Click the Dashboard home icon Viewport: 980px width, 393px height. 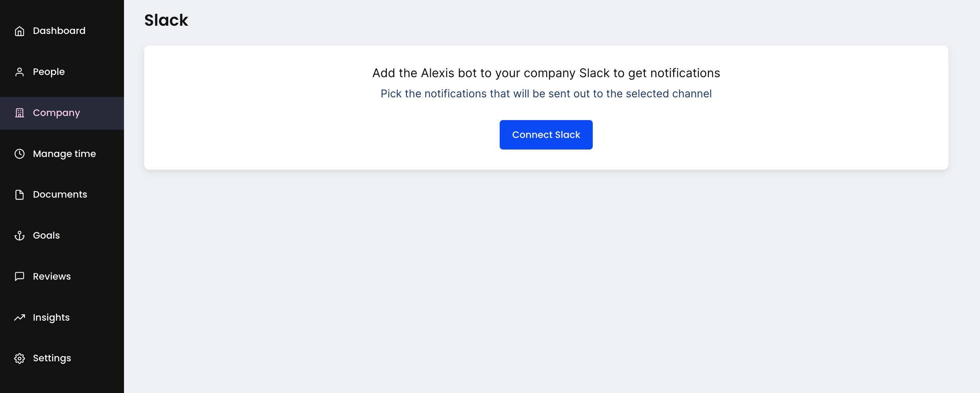point(19,31)
